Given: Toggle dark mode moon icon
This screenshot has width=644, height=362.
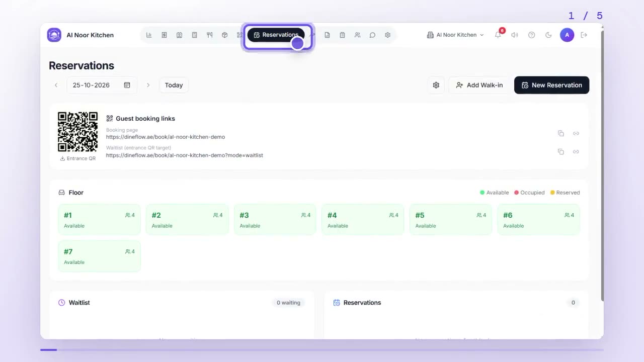Looking at the screenshot, I should click(548, 35).
